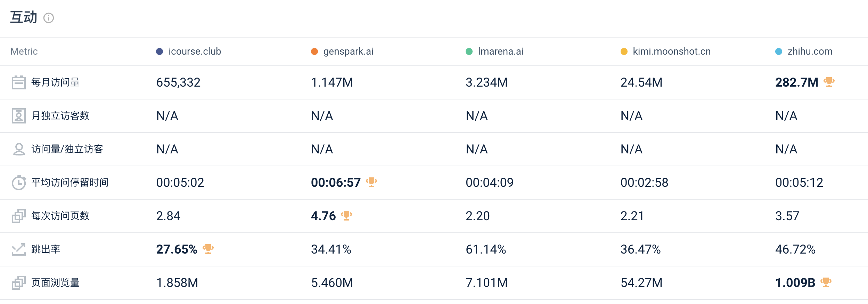Click the trophy next to 00:06:57
Screen dimensions: 868x304
tap(371, 182)
